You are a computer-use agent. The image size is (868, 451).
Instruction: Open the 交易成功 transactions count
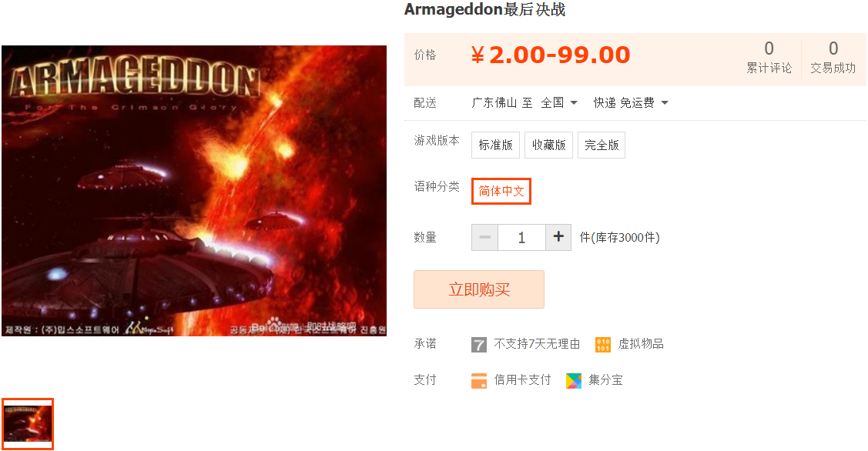833,57
